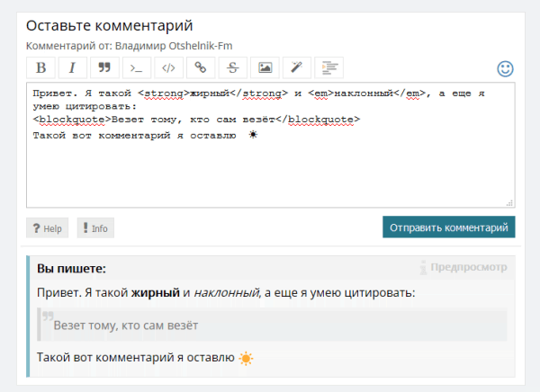The width and height of the screenshot is (540, 392).
Task: Insert inline code with the terminal prompt icon
Action: coord(136,67)
